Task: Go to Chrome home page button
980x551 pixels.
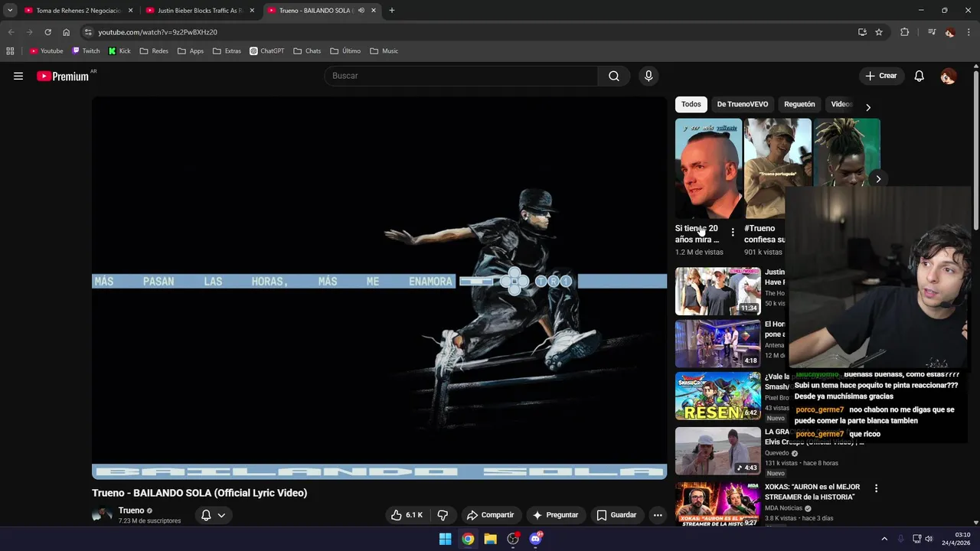Action: click(x=66, y=32)
